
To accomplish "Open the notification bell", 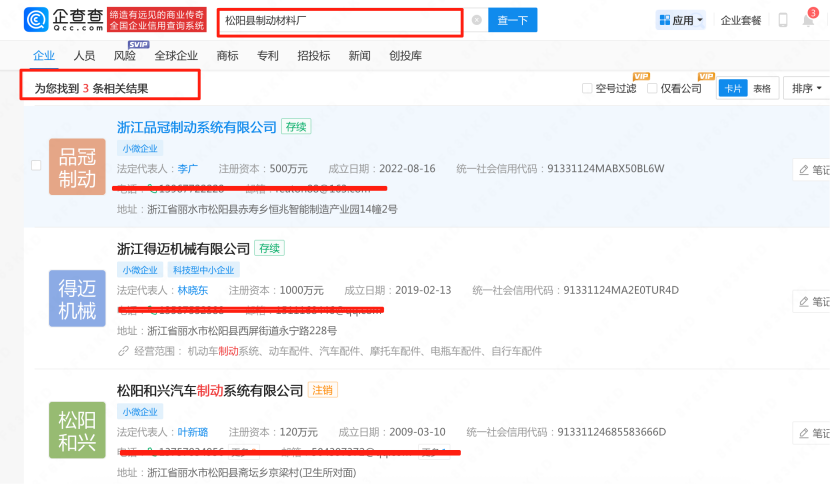I will 808,21.
